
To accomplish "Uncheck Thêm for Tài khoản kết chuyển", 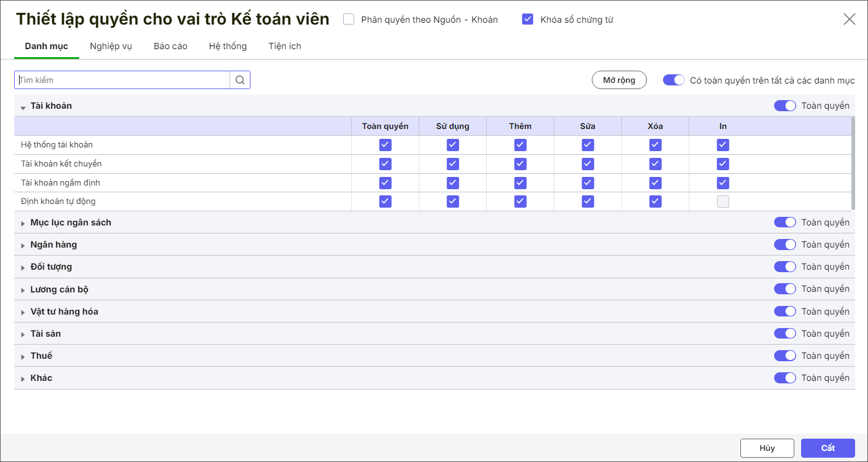I will point(520,164).
